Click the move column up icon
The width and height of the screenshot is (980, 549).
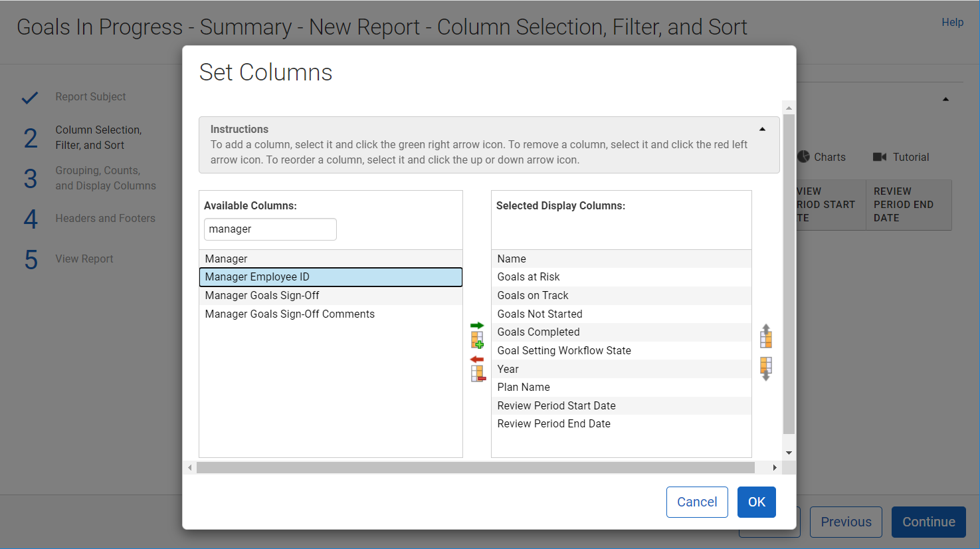pyautogui.click(x=765, y=336)
